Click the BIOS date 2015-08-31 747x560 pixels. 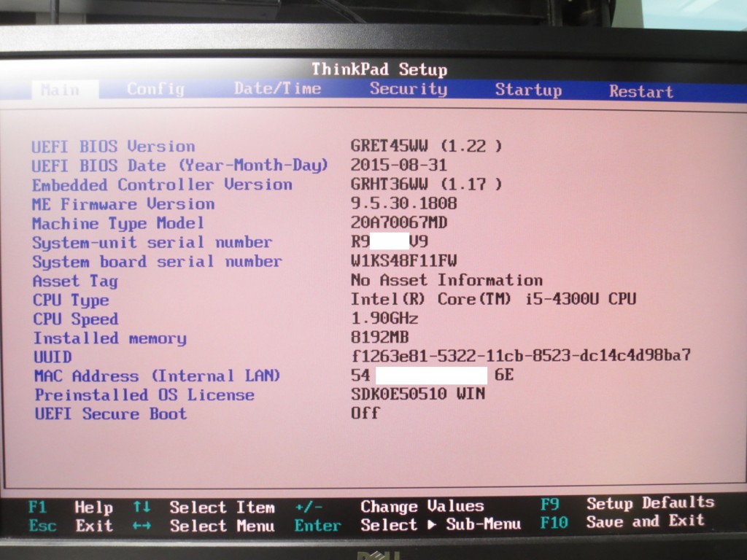tap(399, 165)
